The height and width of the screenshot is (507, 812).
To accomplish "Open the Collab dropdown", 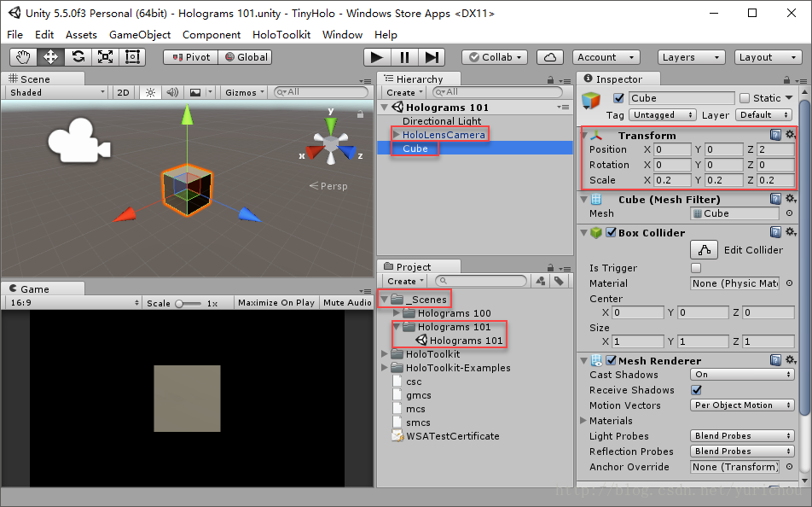I will tap(495, 57).
